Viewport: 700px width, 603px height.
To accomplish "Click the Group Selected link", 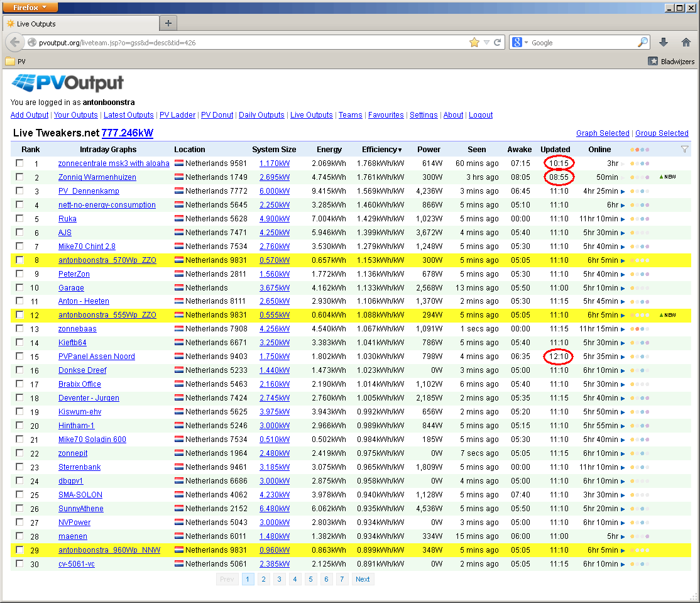I will [x=662, y=133].
